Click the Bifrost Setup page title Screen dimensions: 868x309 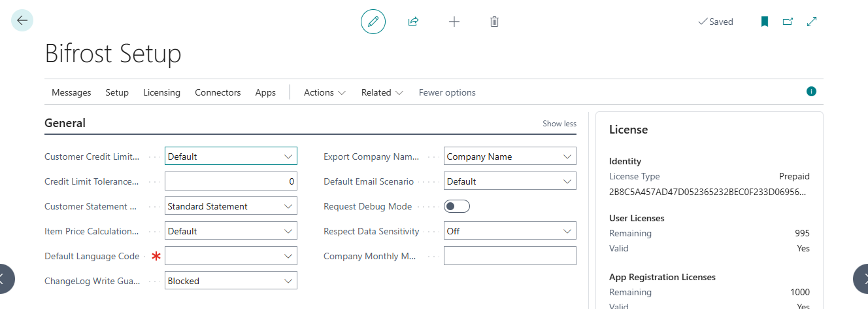[113, 54]
